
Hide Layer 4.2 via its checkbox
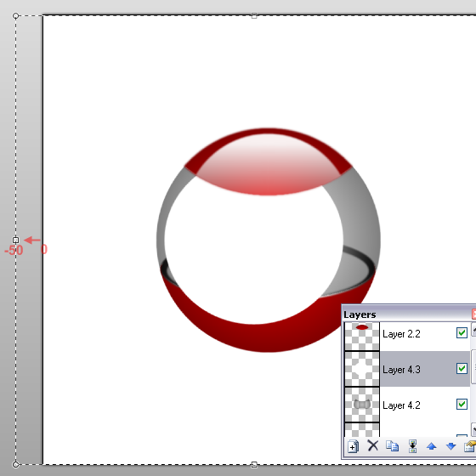(x=462, y=404)
